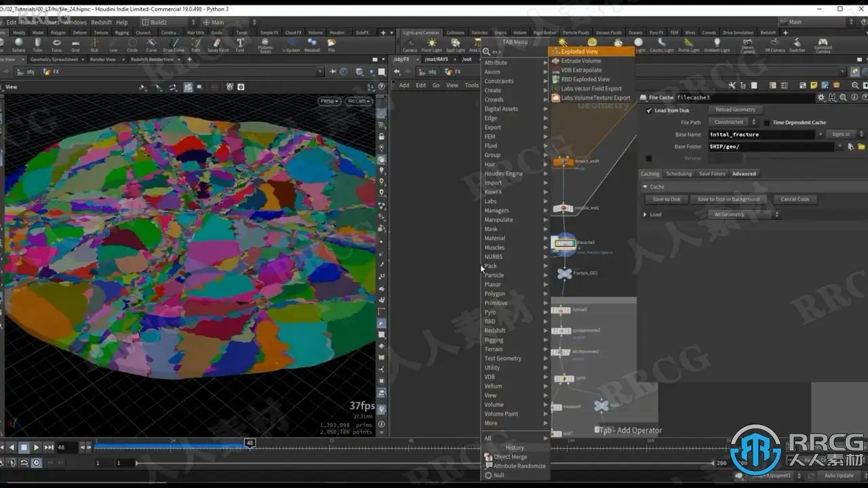
Task: Select the Torus shelf tool
Action: click(x=56, y=45)
